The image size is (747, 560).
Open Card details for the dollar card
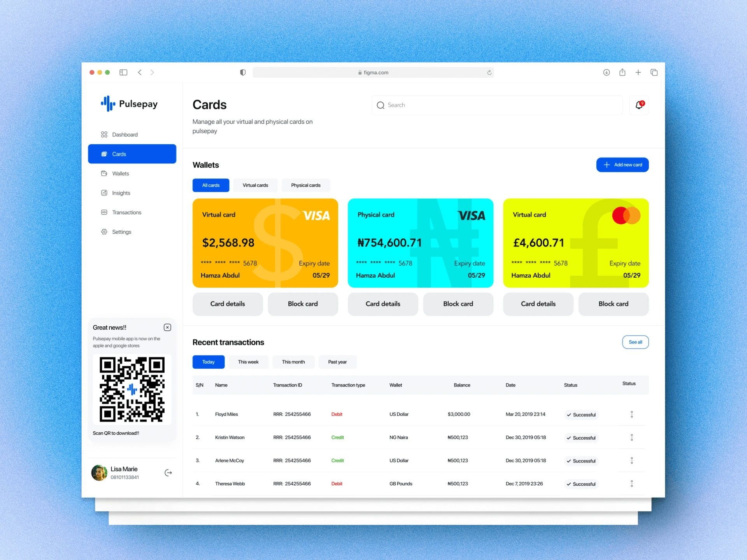tap(228, 304)
